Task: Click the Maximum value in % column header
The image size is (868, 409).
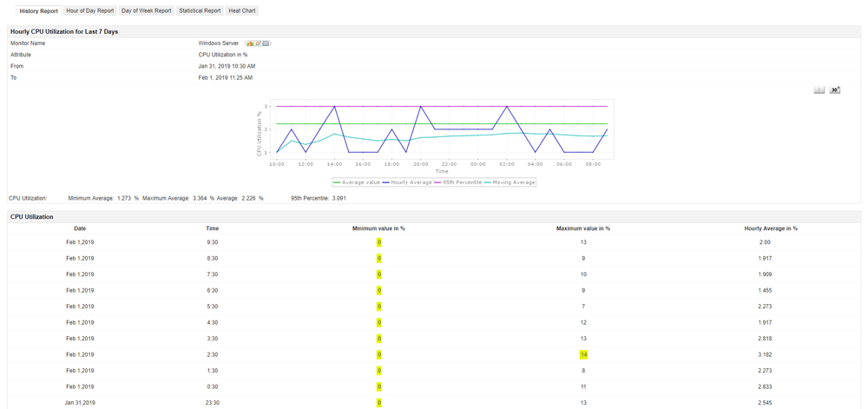Action: click(x=583, y=228)
